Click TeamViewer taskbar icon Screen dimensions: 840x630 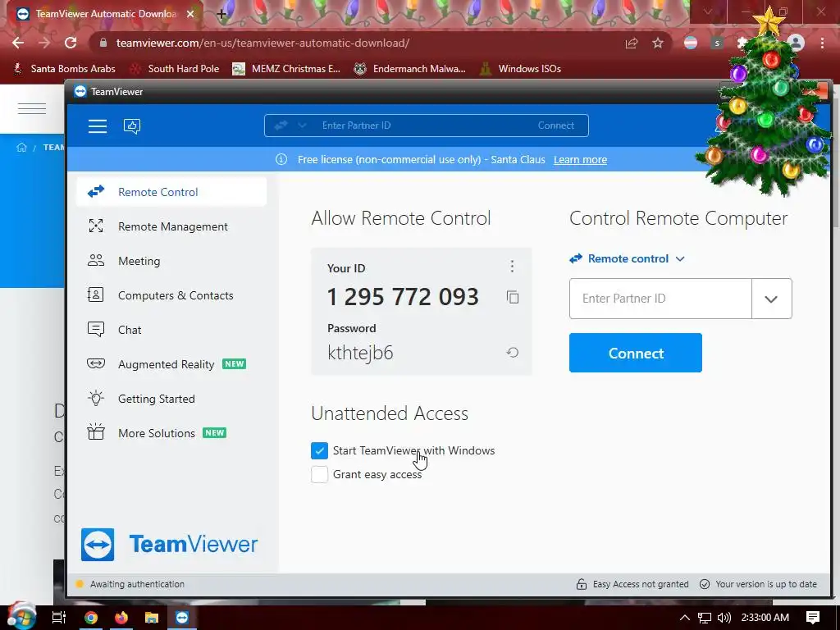[183, 618]
